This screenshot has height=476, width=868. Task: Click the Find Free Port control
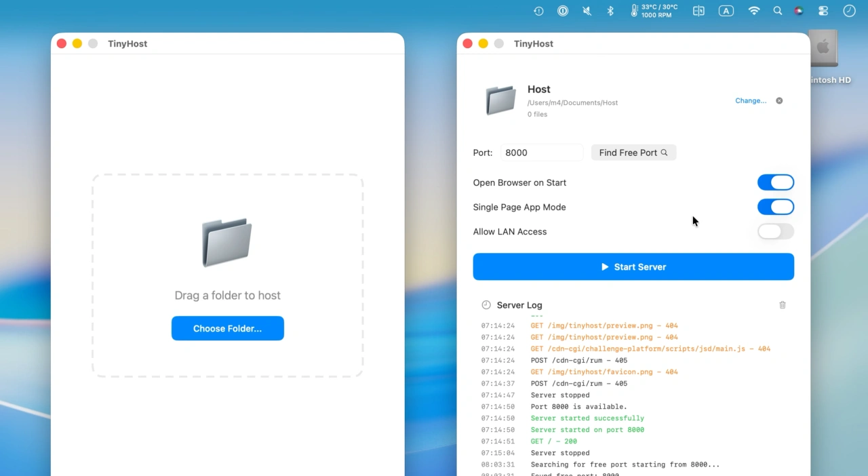pos(633,153)
